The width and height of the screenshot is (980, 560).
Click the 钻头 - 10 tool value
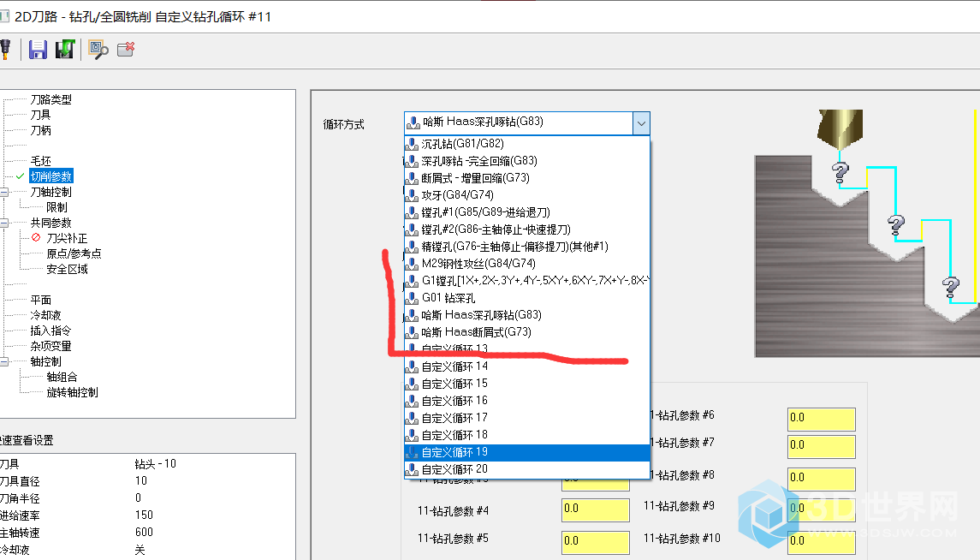(x=156, y=464)
